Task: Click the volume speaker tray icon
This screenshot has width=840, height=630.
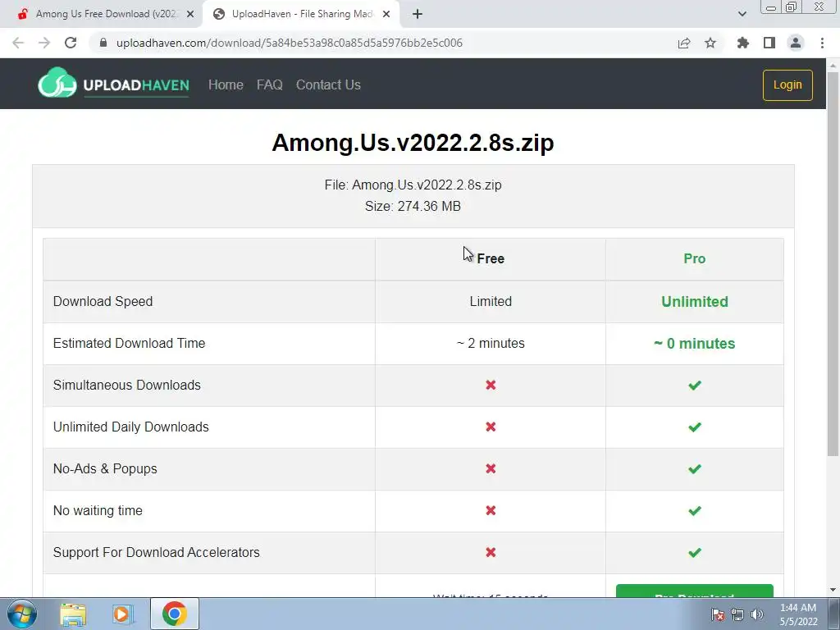Action: [x=757, y=614]
